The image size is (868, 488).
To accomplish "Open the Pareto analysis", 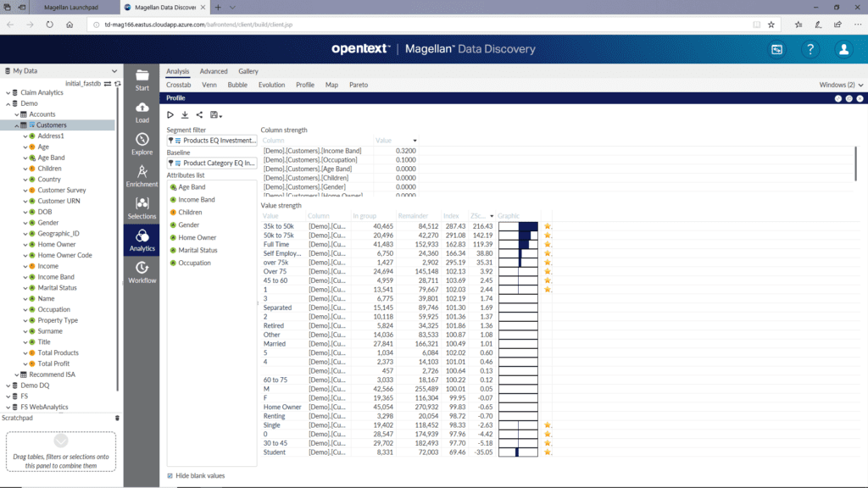I will (359, 85).
